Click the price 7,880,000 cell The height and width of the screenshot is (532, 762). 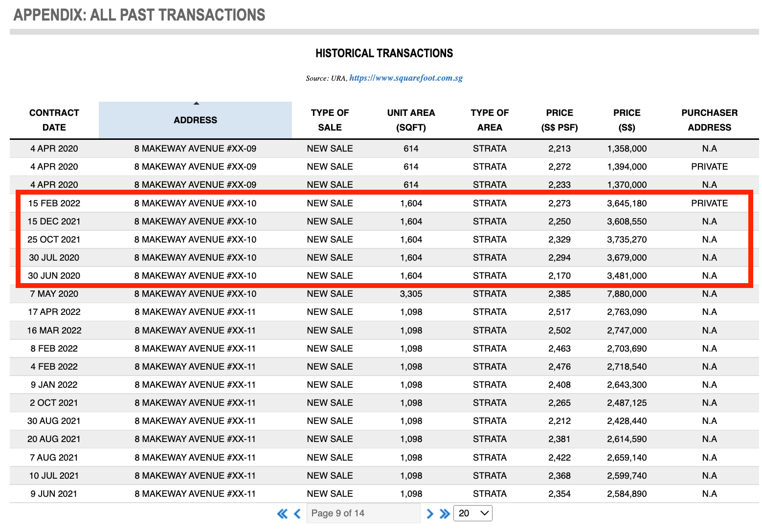click(627, 294)
